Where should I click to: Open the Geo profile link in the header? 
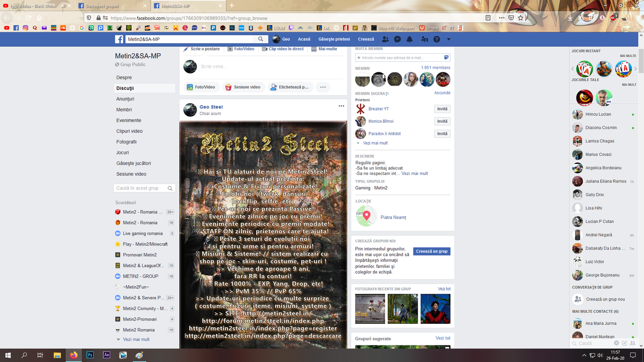click(x=281, y=39)
